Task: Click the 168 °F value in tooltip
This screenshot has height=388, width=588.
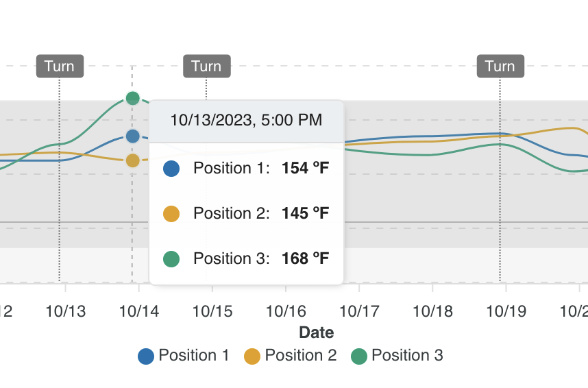Action: pyautogui.click(x=305, y=258)
